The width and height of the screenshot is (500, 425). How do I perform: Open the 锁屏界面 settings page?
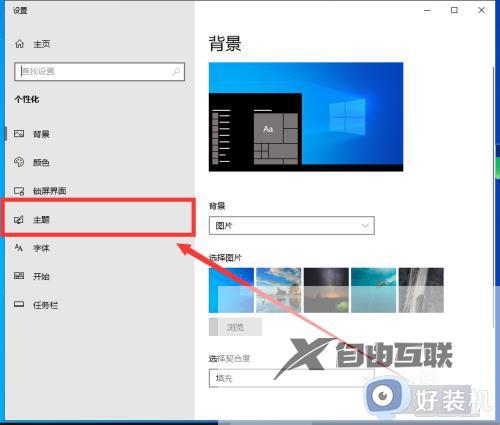point(49,191)
